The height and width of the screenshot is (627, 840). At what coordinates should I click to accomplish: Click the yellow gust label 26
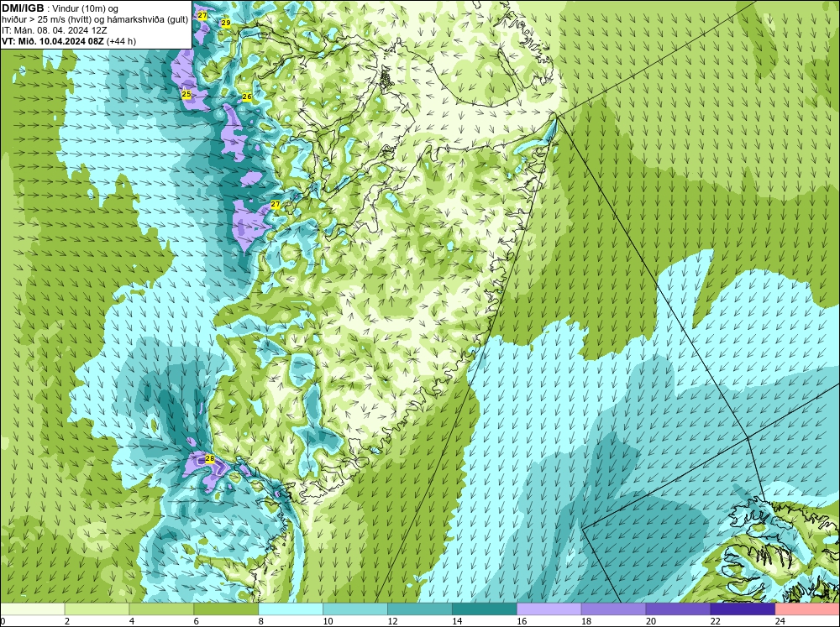(x=247, y=97)
